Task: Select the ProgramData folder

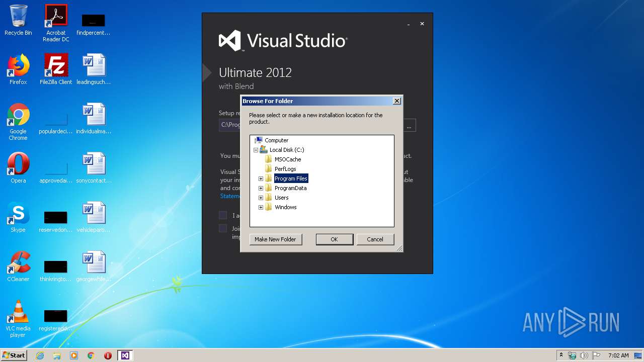Action: (x=290, y=188)
